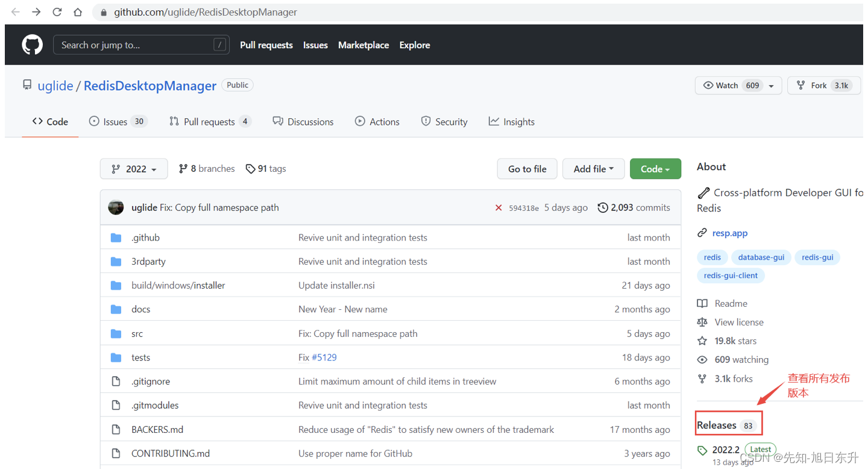868x469 pixels.
Task: Click the GitHub Octocat logo
Action: [33, 45]
